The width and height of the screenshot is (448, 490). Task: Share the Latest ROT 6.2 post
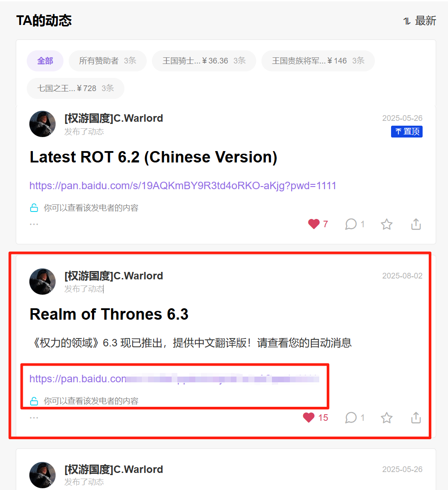pyautogui.click(x=416, y=224)
